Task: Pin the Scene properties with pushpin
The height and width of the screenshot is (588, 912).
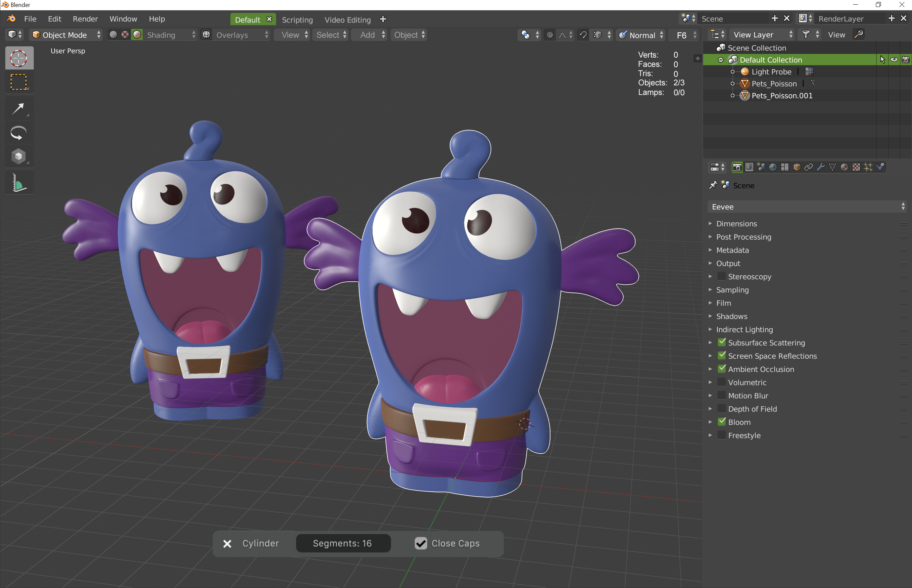Action: [713, 185]
